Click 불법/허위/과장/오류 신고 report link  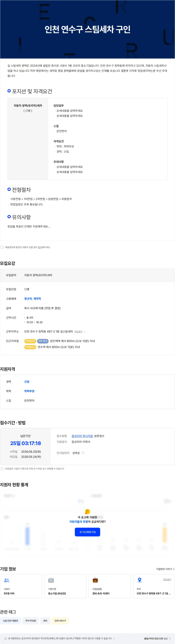click(x=156, y=639)
